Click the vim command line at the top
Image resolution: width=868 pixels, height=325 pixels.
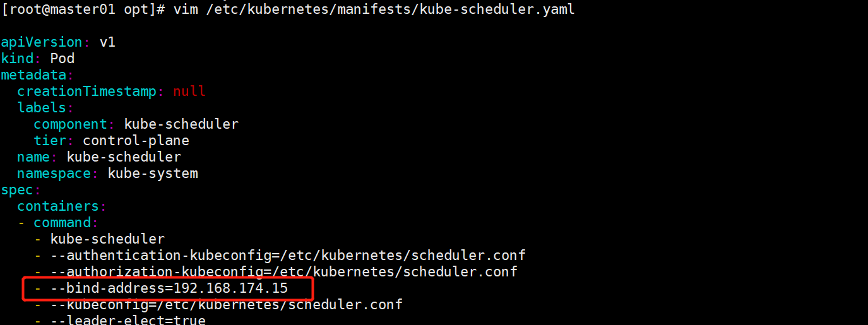click(x=379, y=9)
